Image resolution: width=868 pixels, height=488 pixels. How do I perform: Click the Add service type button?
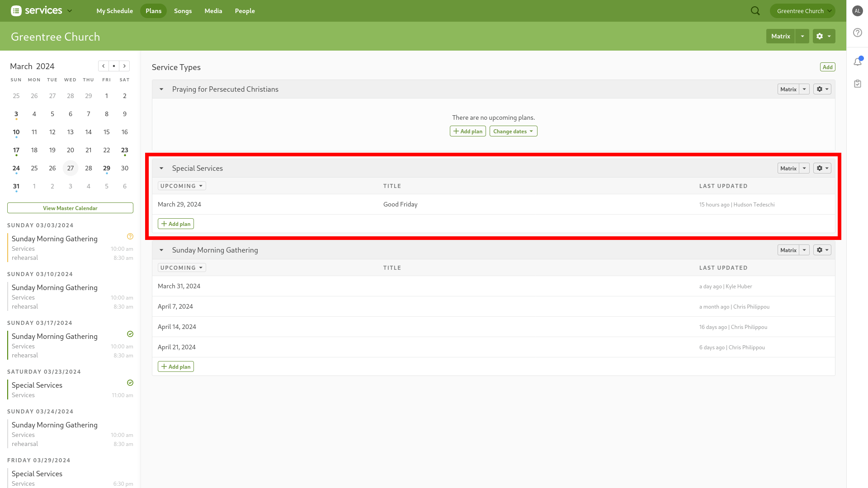[x=827, y=67]
